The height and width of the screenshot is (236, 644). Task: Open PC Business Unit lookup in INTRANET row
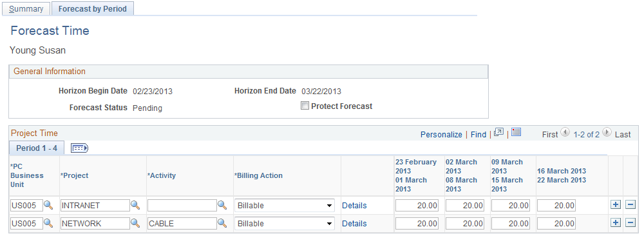click(48, 205)
